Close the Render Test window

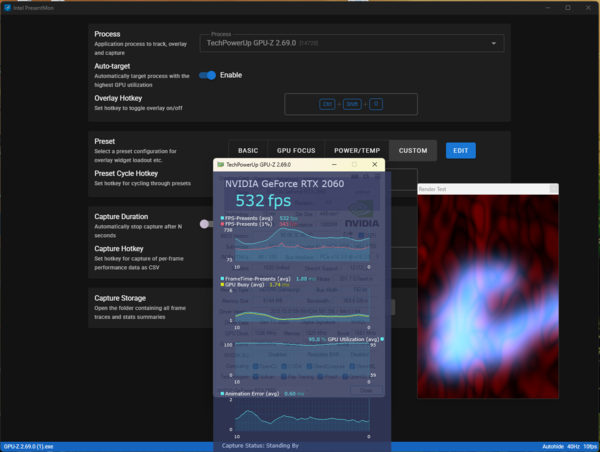(x=553, y=189)
